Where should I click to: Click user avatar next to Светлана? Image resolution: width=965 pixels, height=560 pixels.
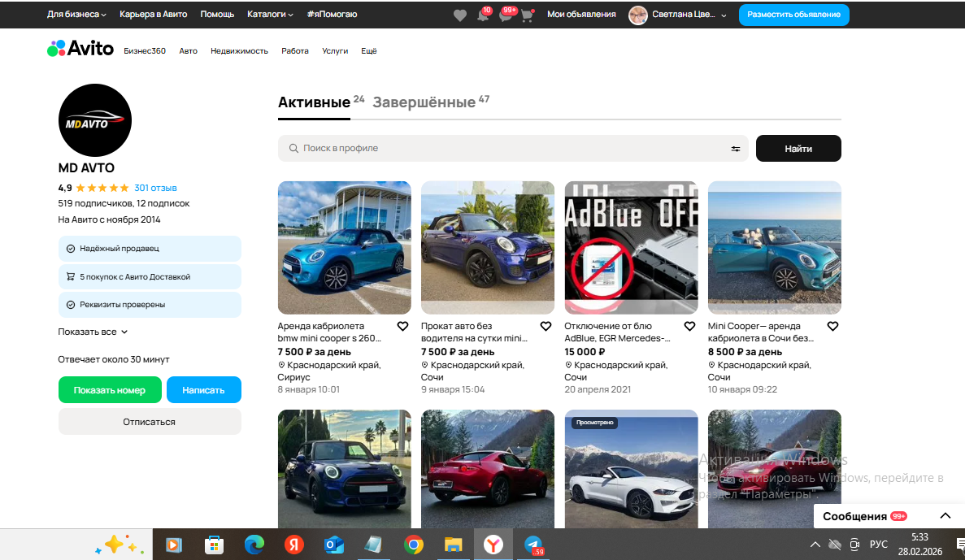(637, 15)
